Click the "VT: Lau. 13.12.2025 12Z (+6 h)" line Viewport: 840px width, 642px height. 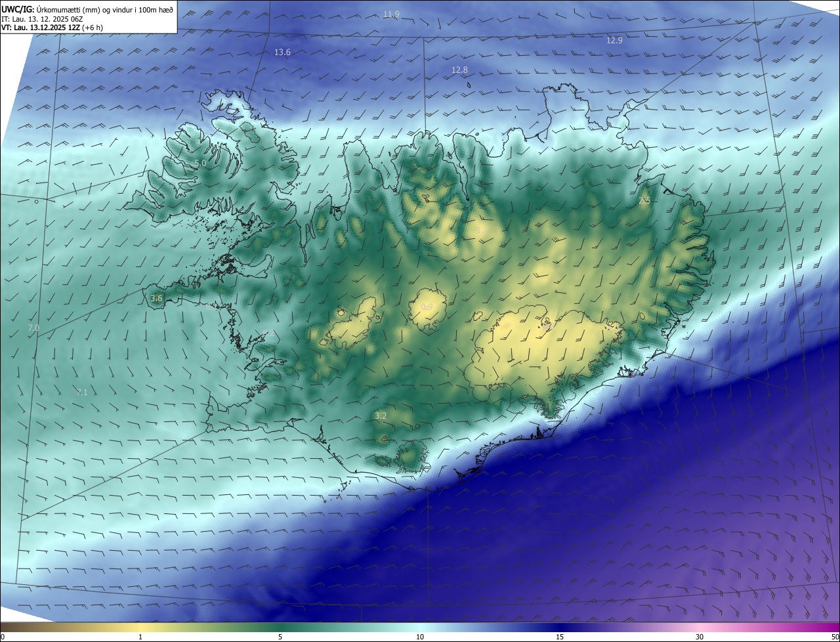click(52, 28)
